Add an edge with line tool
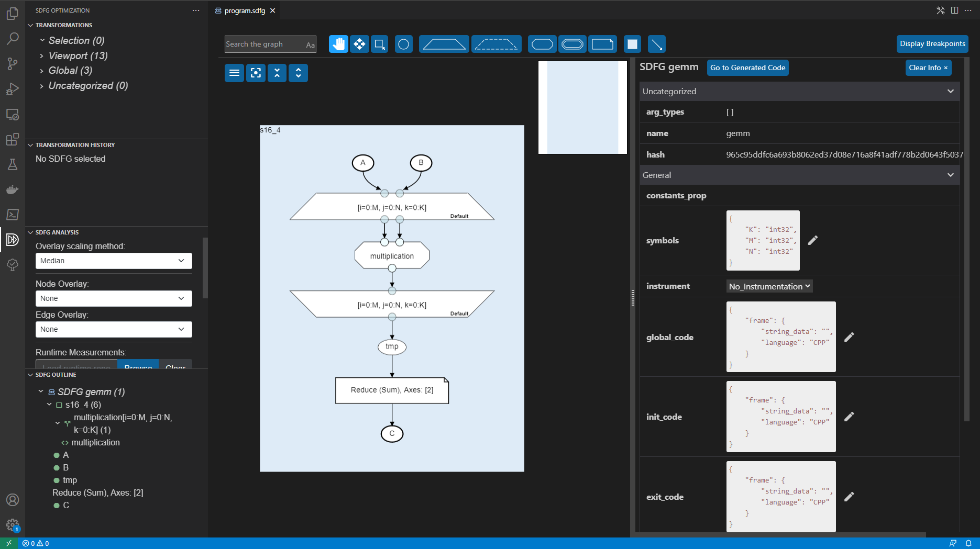This screenshot has height=549, width=980. pos(656,44)
